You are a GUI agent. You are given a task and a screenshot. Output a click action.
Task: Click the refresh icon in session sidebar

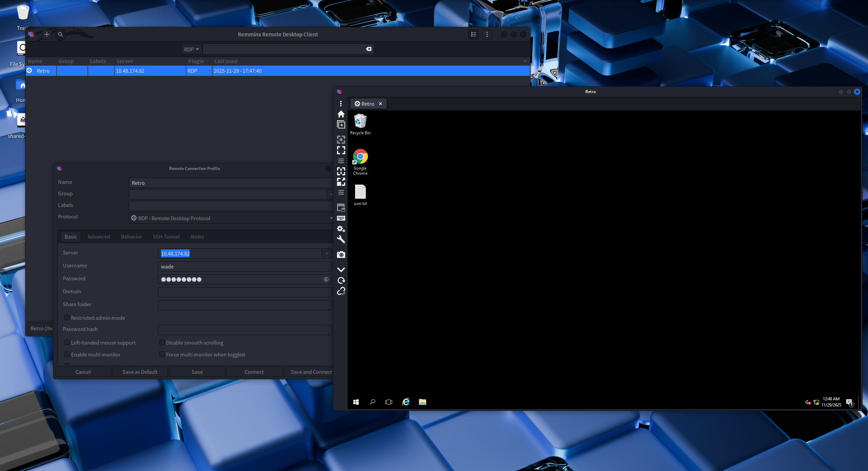click(x=341, y=280)
